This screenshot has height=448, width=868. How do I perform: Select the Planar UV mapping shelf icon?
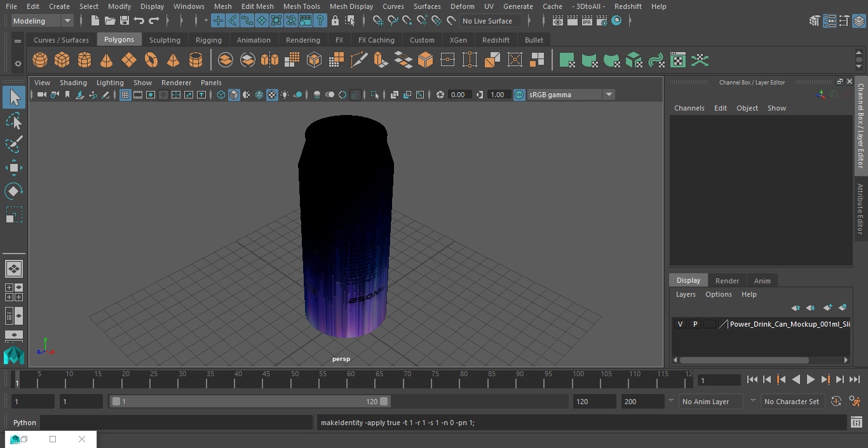[567, 60]
